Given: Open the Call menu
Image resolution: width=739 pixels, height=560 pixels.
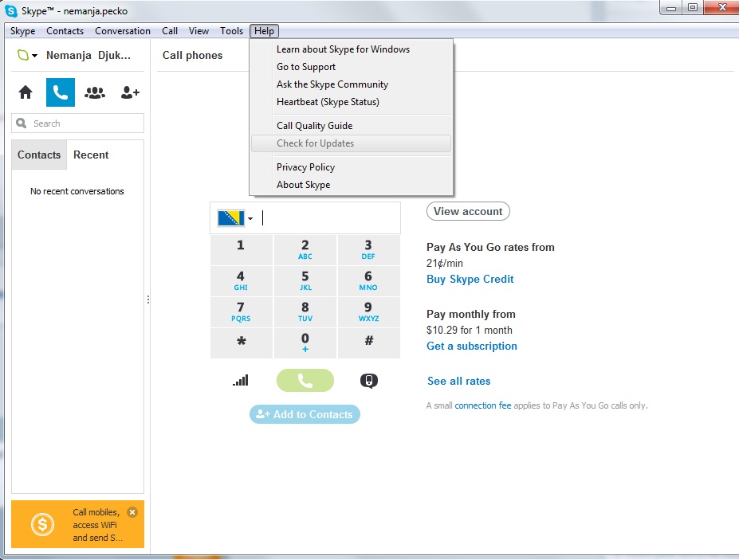Looking at the screenshot, I should (170, 31).
